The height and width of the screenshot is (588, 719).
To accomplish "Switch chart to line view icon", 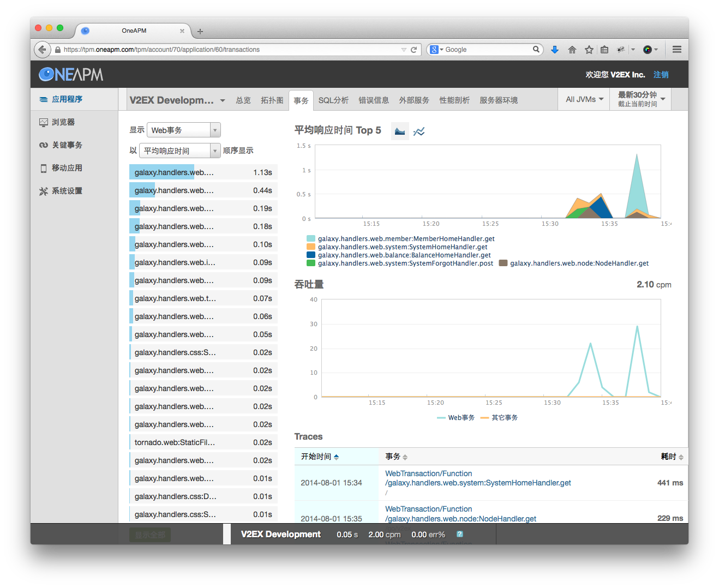I will 419,131.
